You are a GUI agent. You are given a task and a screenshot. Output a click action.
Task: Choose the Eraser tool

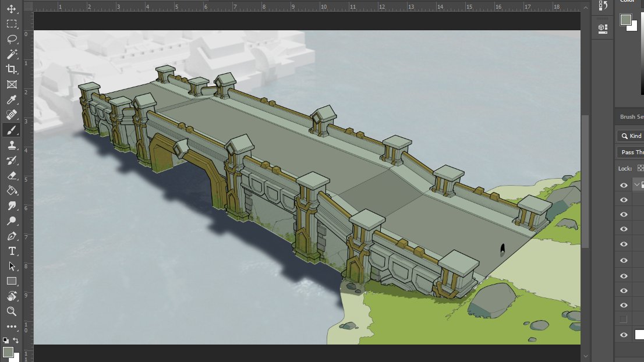coord(12,176)
